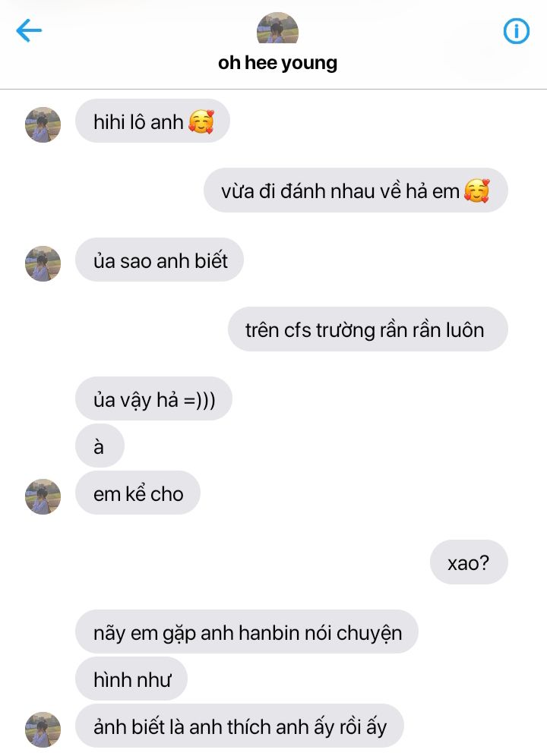Tap avatar beside 'ủa sao anh biết'
The height and width of the screenshot is (756, 547).
(x=43, y=263)
